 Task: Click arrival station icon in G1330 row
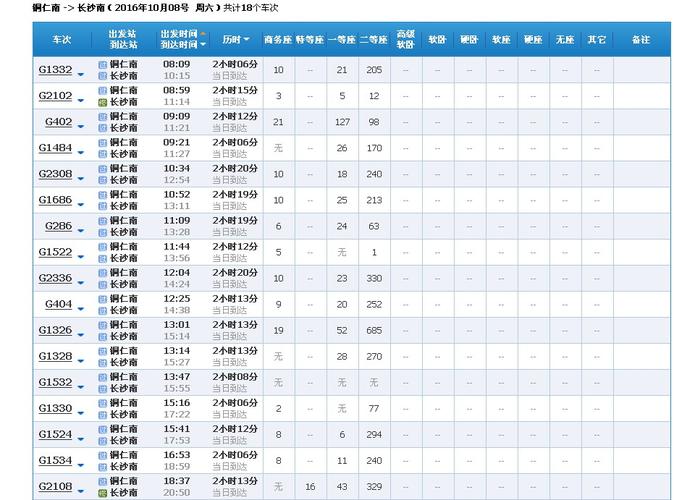[x=103, y=415]
